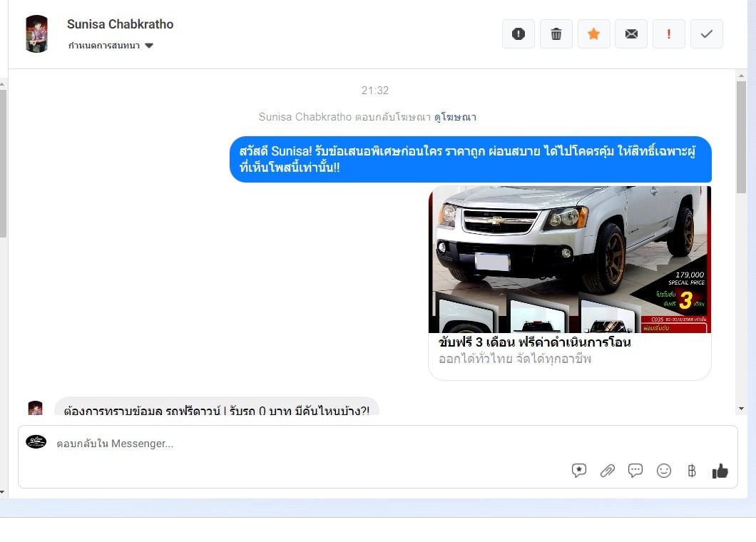Click small sender avatar beside incoming message
This screenshot has height=542, width=756.
(35, 408)
